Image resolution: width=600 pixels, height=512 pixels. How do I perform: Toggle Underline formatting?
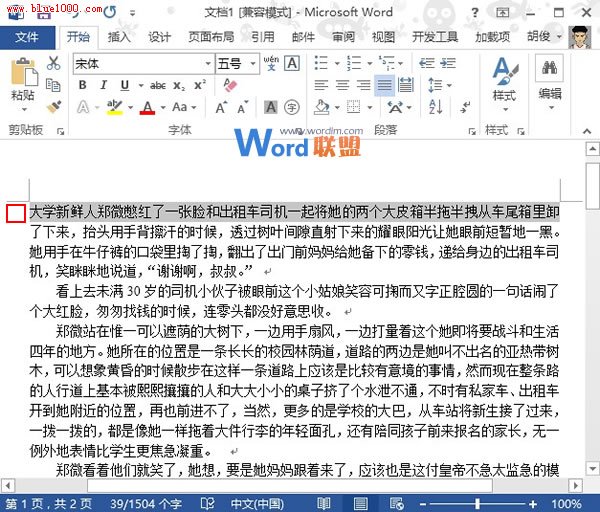(125, 85)
